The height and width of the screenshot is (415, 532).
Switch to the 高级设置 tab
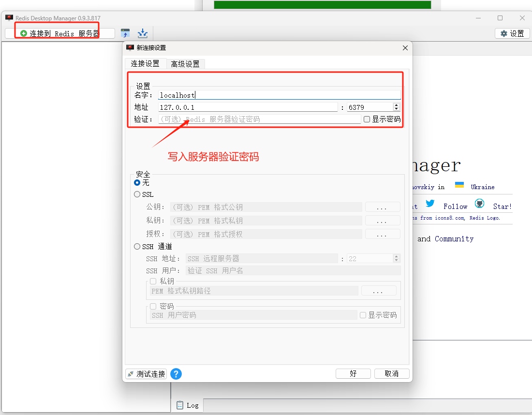point(185,64)
